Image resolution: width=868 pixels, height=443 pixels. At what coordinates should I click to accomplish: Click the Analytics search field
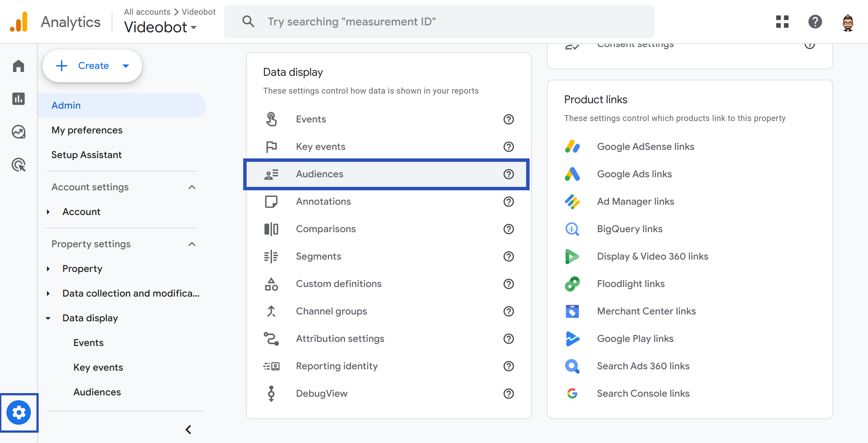click(x=438, y=22)
